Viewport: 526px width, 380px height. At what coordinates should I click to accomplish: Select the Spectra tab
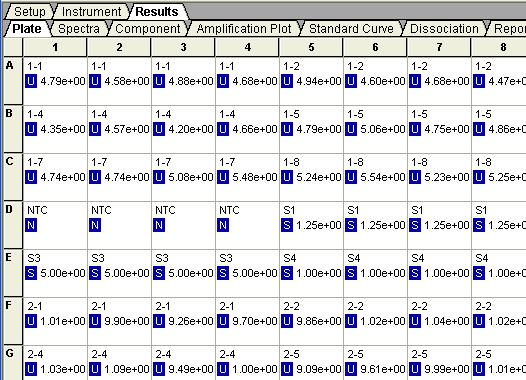(79, 29)
